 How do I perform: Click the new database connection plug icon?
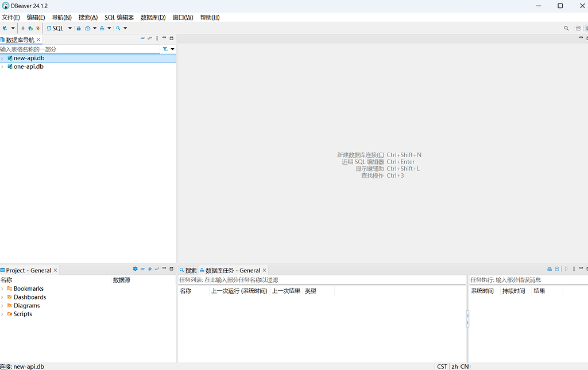[5, 28]
